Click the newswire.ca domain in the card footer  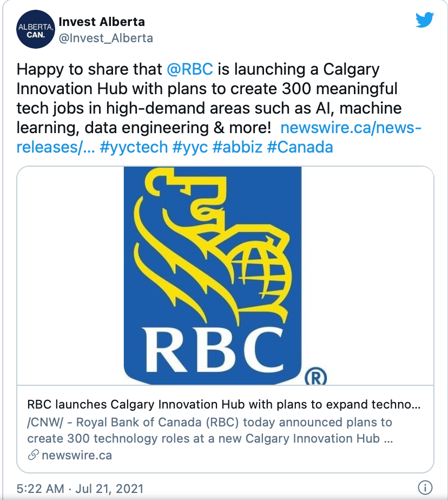click(76, 455)
